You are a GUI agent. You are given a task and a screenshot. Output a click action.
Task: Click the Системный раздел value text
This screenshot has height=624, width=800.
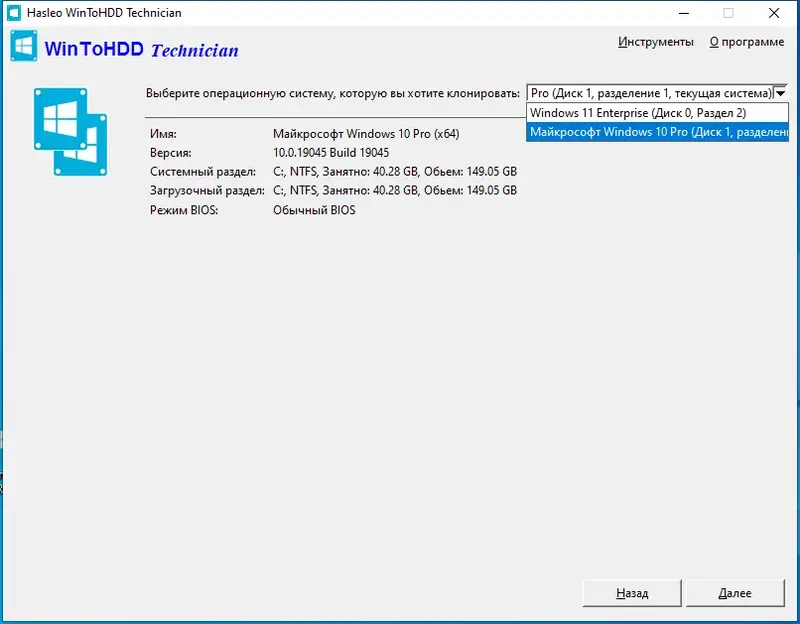click(x=395, y=171)
